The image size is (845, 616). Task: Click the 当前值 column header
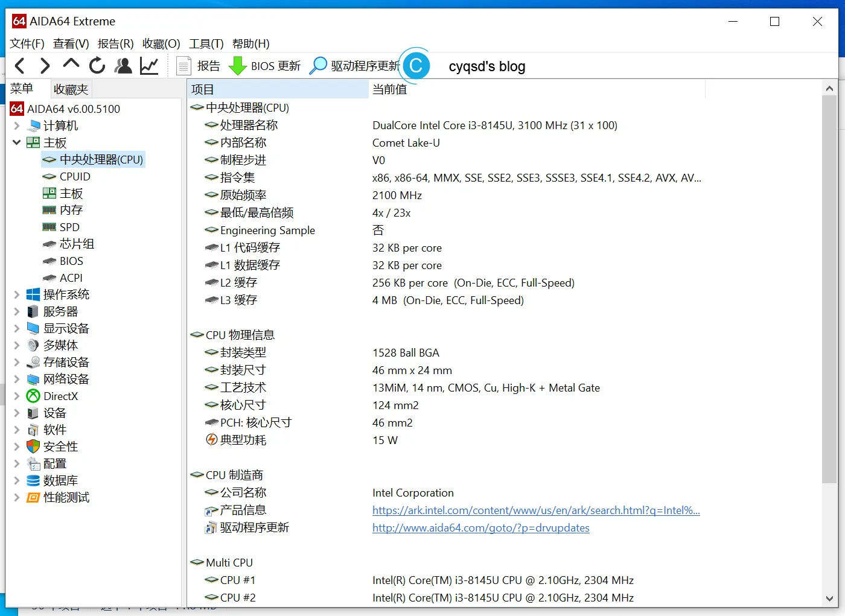(537, 89)
